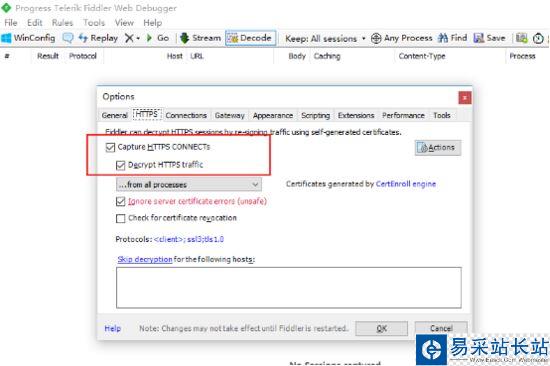Open the Extensions tab

pyautogui.click(x=356, y=115)
